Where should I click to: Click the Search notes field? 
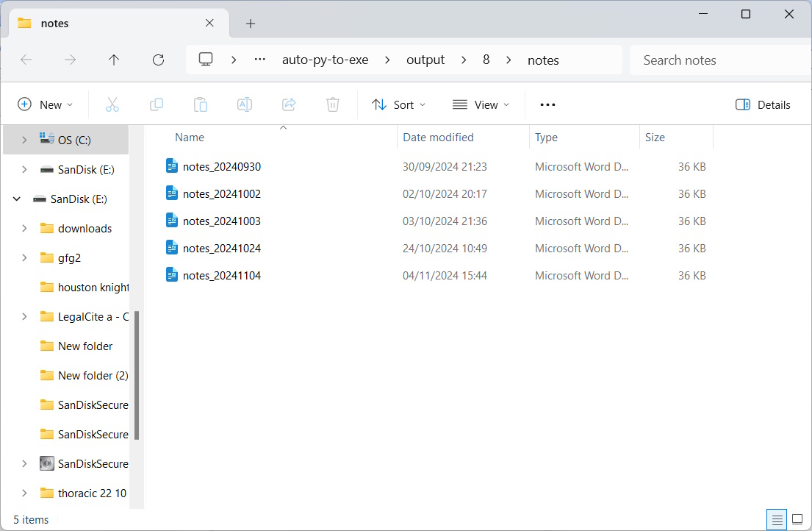[720, 60]
